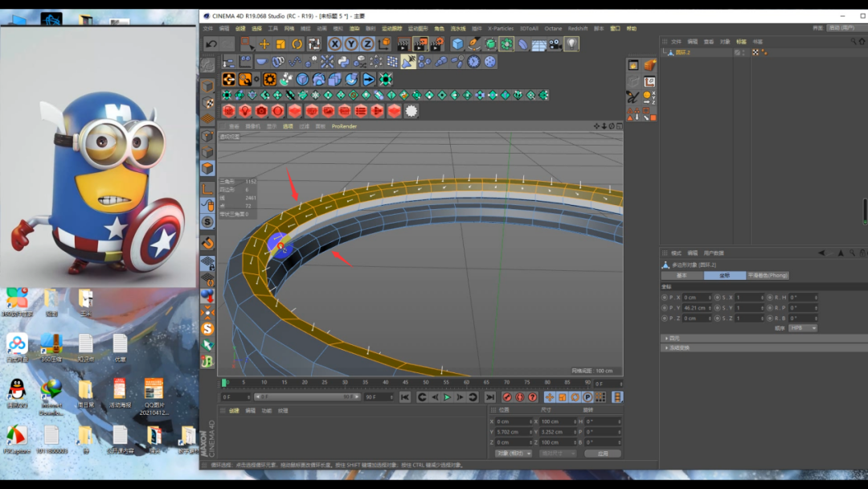Select the polygon mode cube icon in sidebar
Image resolution: width=868 pixels, height=489 pixels.
coord(207,168)
